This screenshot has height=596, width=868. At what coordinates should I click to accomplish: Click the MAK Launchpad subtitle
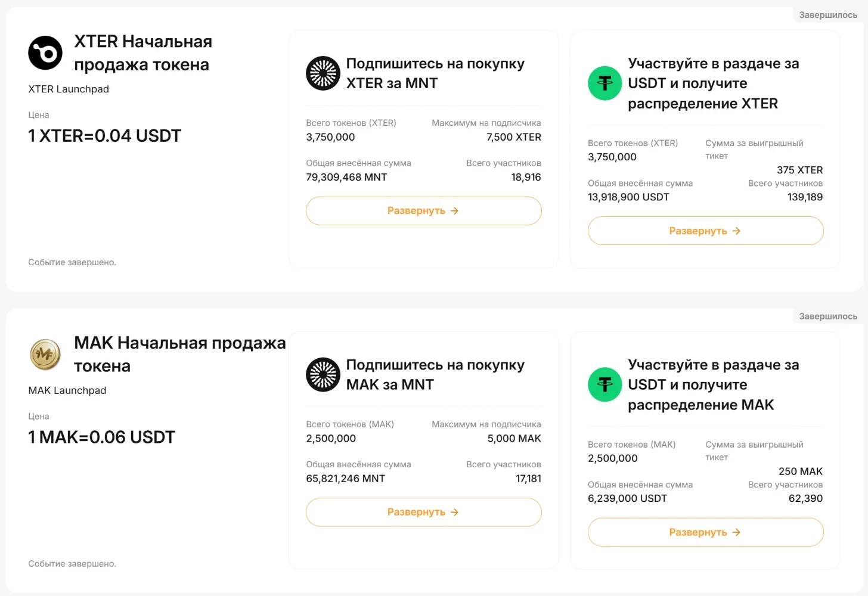coord(67,391)
